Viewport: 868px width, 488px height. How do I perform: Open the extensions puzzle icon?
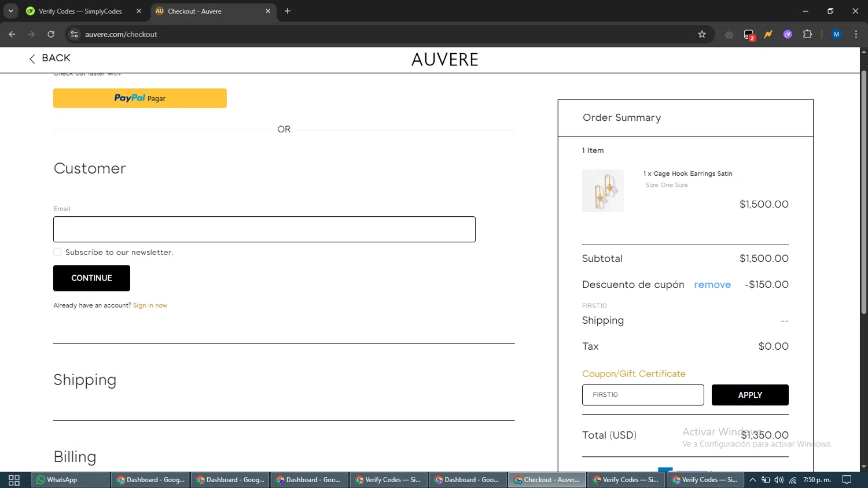coord(808,34)
